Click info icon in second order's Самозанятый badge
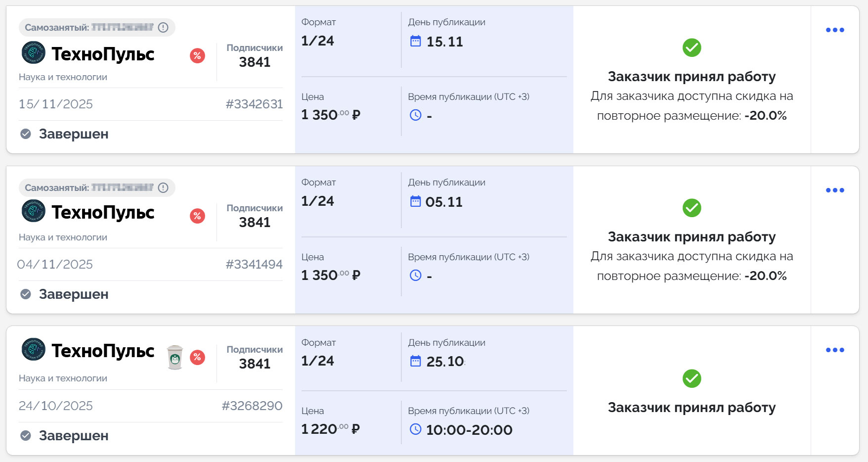This screenshot has width=868, height=462. coord(163,188)
